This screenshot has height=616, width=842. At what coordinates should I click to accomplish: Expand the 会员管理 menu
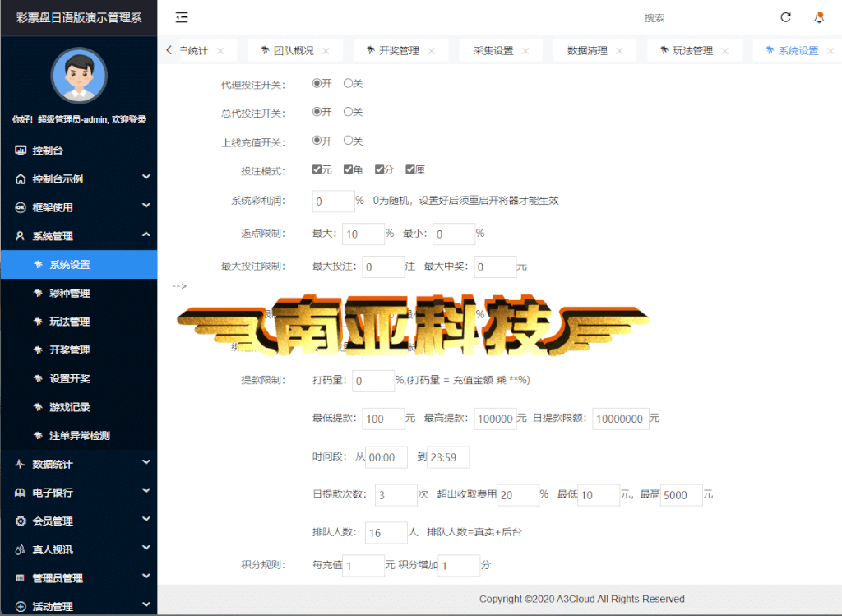146,519
